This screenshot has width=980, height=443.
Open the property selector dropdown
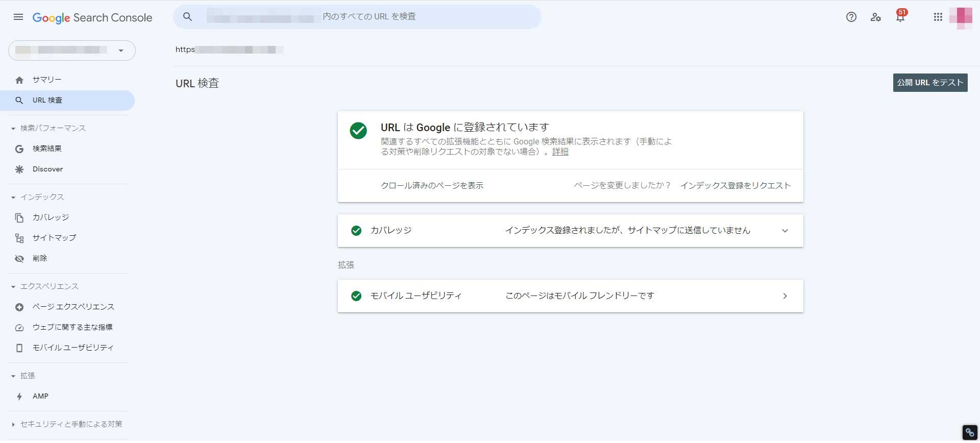[72, 51]
